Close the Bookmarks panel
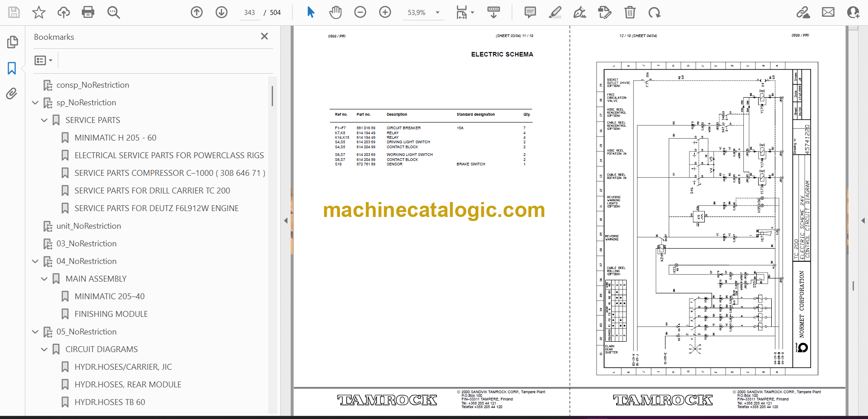 pyautogui.click(x=264, y=36)
